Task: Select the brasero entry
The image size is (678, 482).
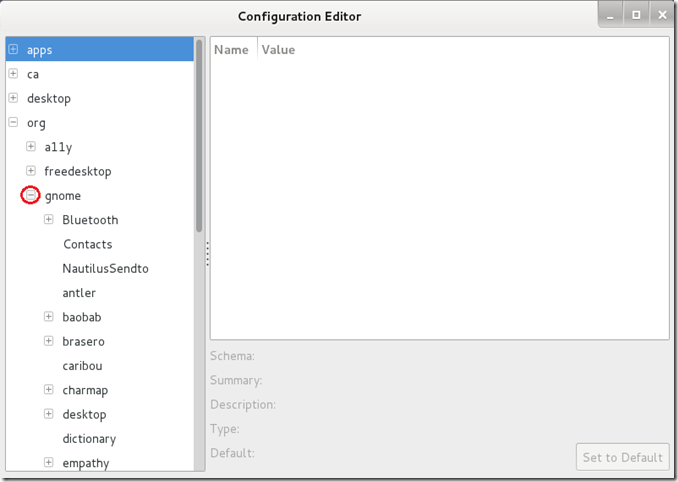Action: pyautogui.click(x=83, y=342)
